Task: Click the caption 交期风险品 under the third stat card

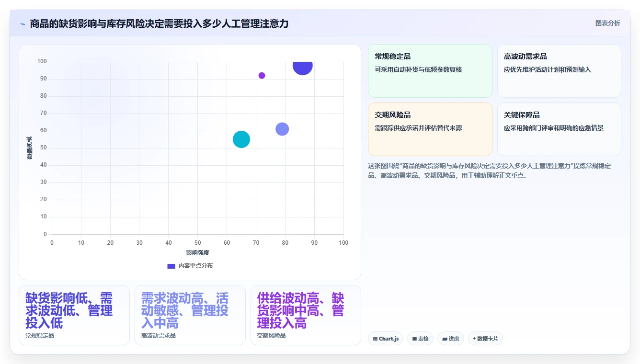Action: [x=272, y=336]
